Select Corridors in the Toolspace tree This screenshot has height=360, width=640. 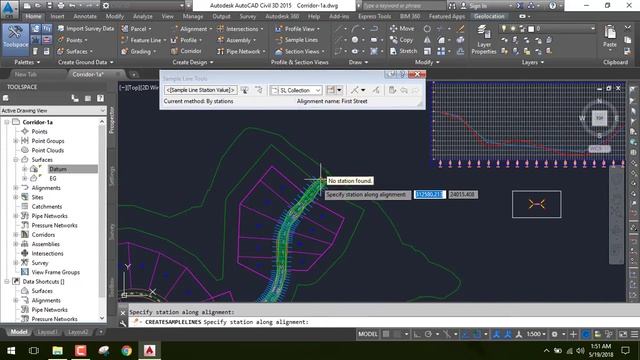(x=43, y=235)
